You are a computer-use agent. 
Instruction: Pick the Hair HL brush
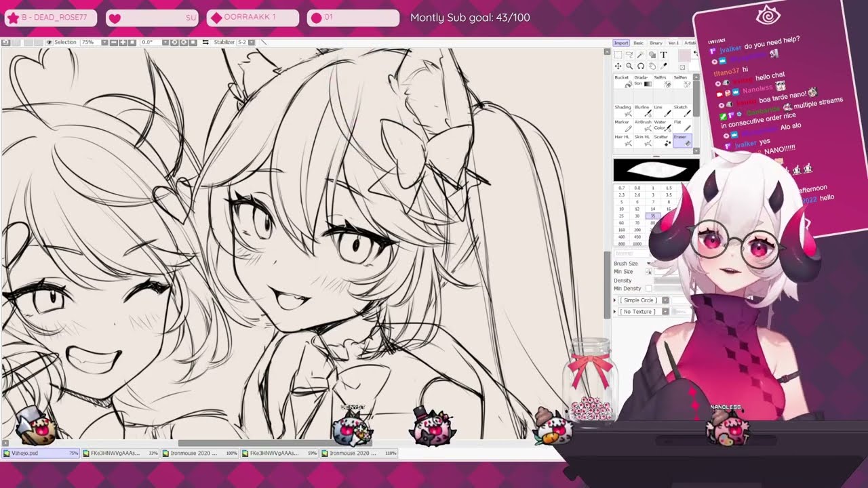tap(623, 141)
